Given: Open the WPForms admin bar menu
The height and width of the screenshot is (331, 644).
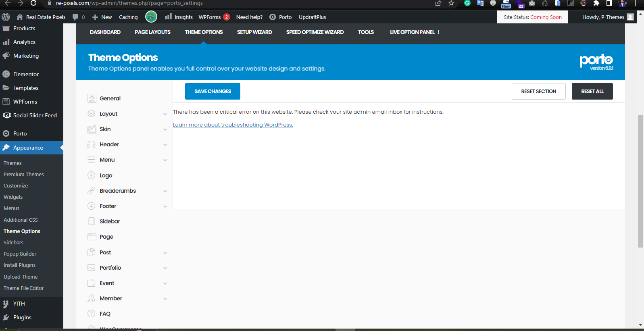Looking at the screenshot, I should click(214, 17).
